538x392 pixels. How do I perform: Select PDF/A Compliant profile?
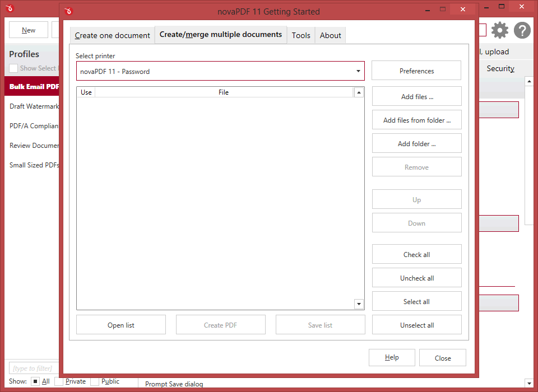32,126
